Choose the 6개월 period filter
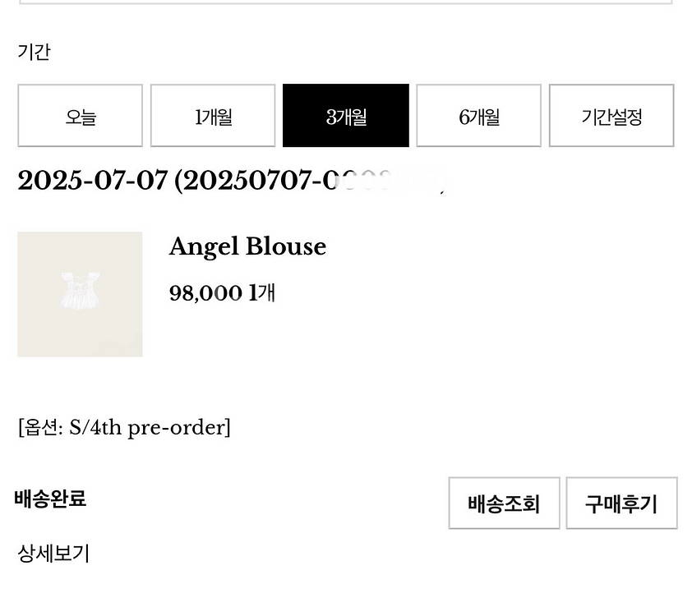Viewport: 692px width, 616px height. click(478, 116)
